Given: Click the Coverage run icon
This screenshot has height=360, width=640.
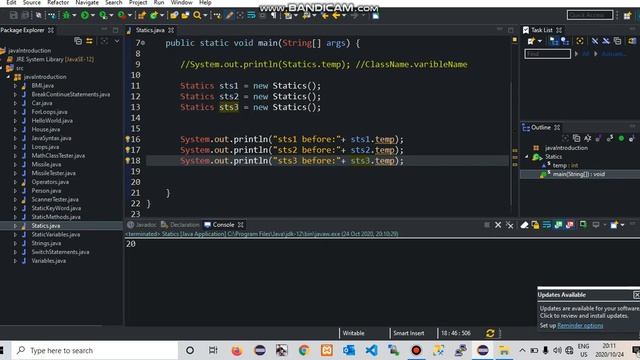Looking at the screenshot, I should 103,16.
